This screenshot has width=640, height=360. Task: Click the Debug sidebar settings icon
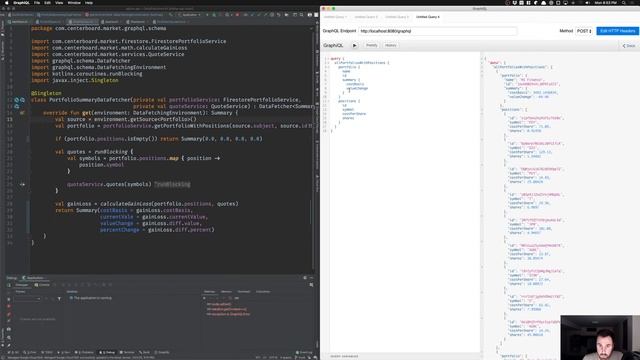click(9, 338)
